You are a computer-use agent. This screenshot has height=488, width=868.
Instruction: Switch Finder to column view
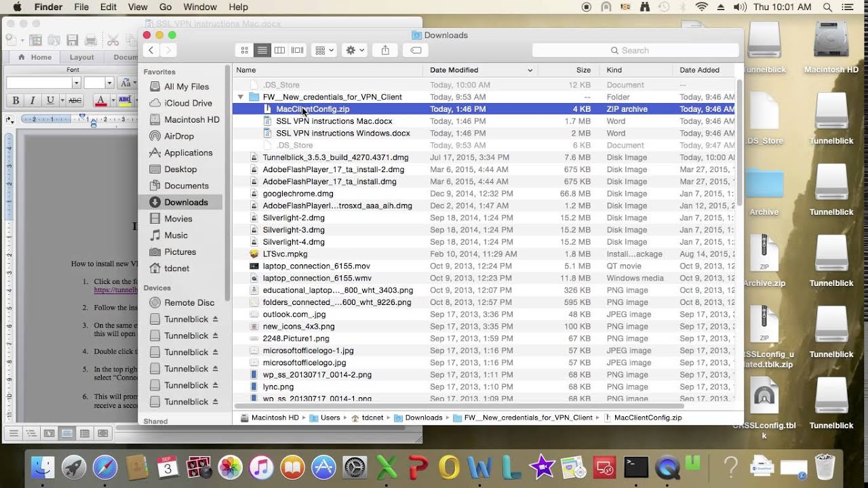(x=279, y=50)
